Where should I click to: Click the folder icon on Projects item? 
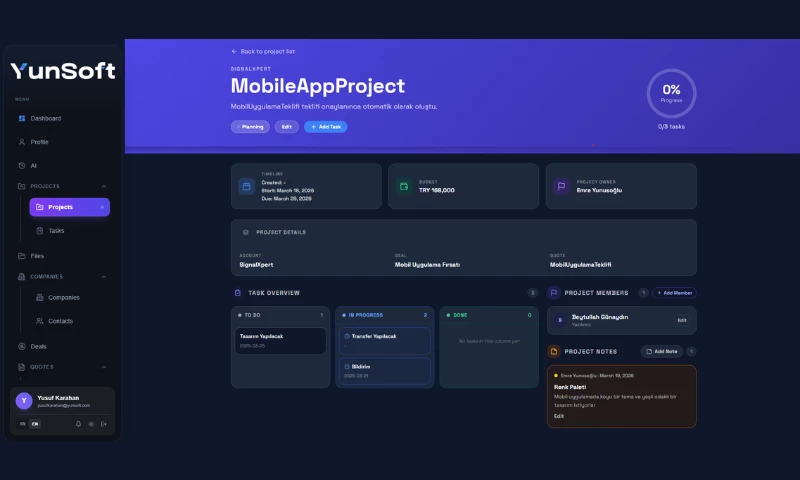40,207
